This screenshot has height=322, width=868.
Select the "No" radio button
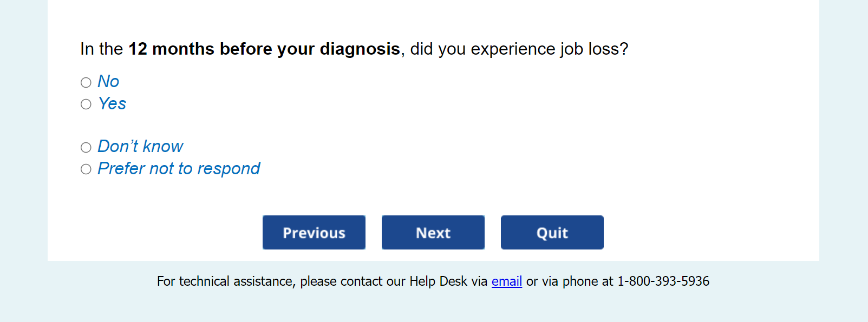[x=86, y=82]
